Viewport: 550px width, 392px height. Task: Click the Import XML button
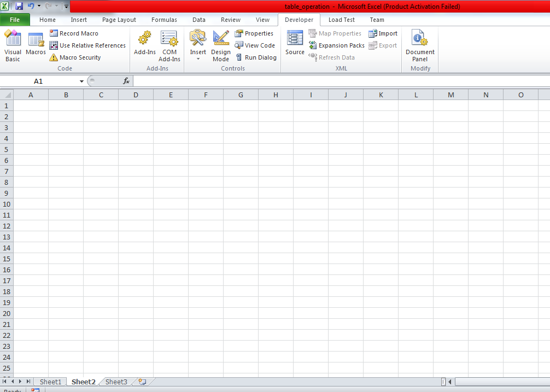coord(383,33)
